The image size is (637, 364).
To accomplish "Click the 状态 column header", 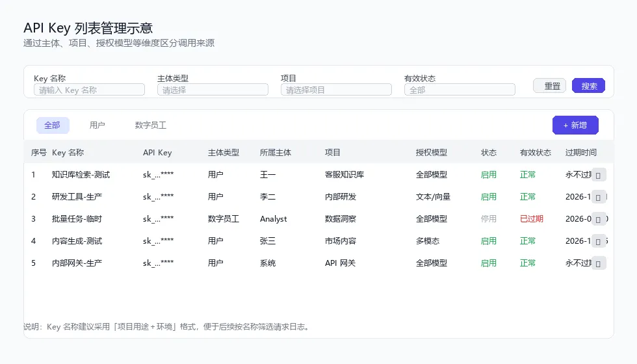I will click(x=489, y=153).
